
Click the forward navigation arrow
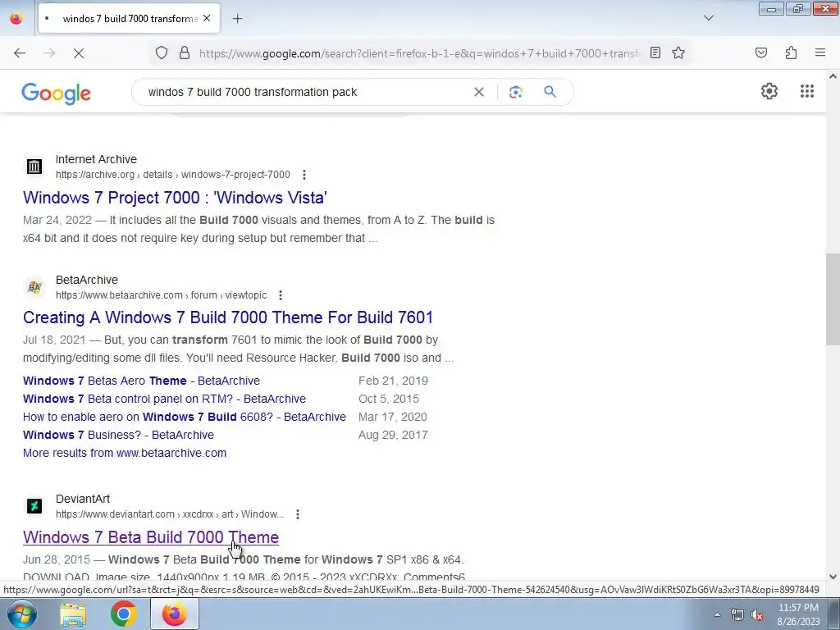pos(48,53)
